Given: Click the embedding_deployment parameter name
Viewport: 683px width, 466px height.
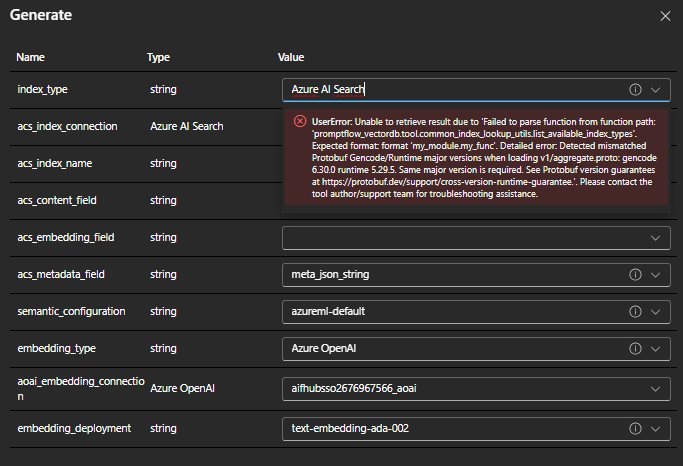Looking at the screenshot, I should pos(74,429).
